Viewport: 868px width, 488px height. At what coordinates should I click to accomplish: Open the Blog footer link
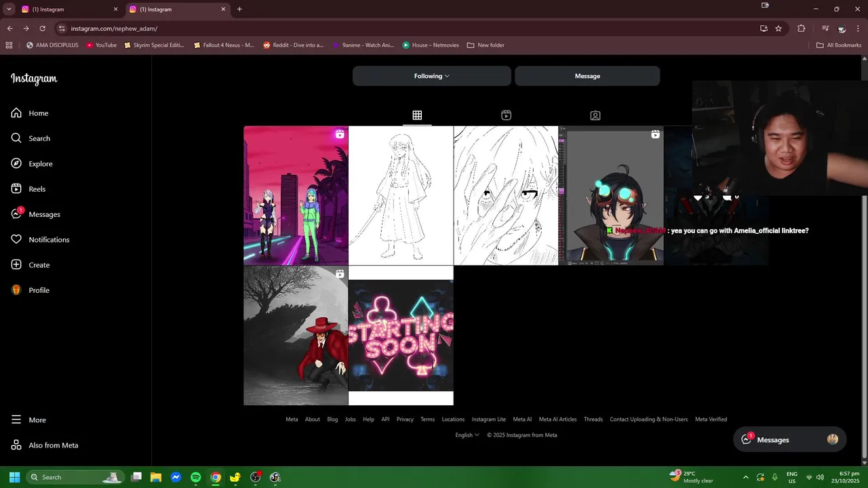(x=332, y=419)
